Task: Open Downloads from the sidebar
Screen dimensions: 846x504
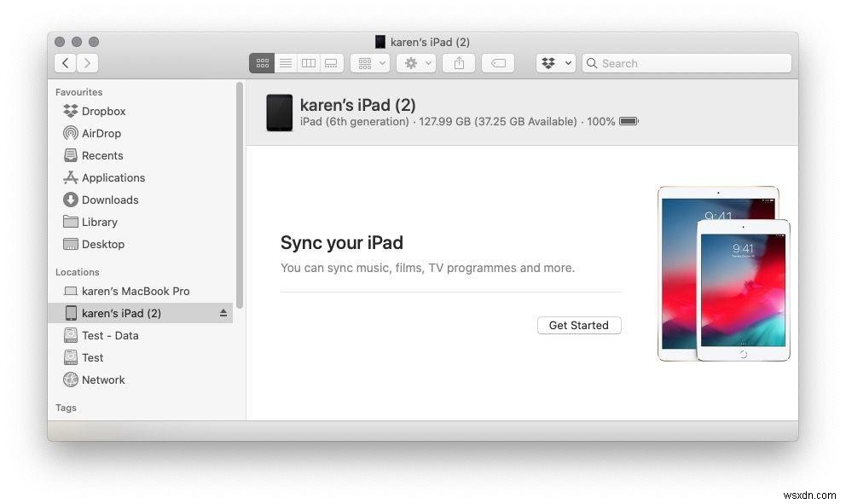Action: point(109,200)
